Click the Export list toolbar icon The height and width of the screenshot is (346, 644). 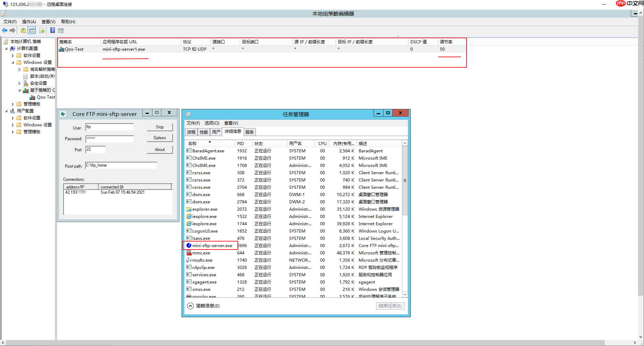click(x=42, y=30)
